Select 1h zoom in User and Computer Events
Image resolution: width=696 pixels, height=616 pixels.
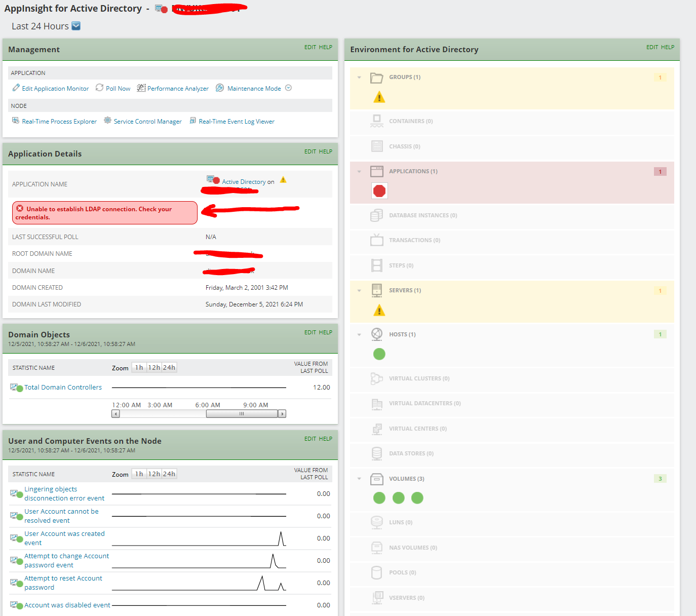tap(139, 474)
